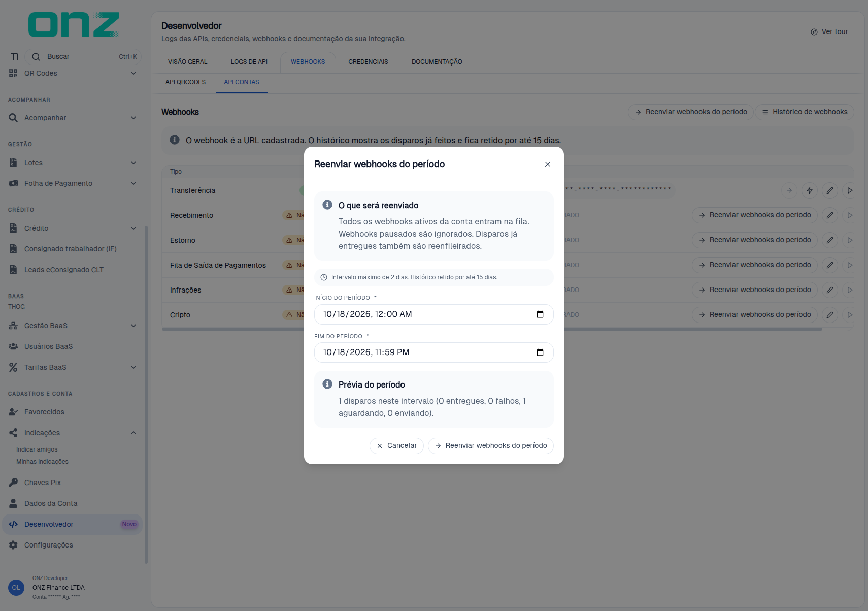The height and width of the screenshot is (611, 868).
Task: Select API QRCodes sub-tab
Action: pos(186,82)
